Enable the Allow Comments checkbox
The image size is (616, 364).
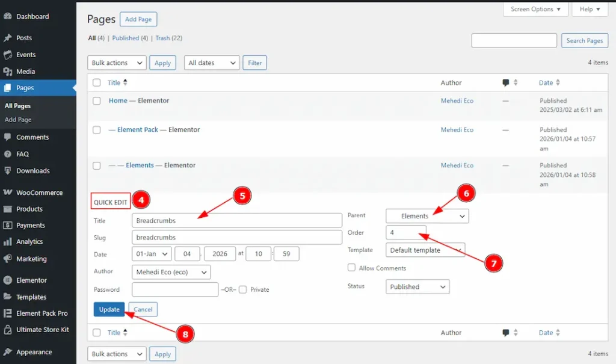click(x=351, y=268)
